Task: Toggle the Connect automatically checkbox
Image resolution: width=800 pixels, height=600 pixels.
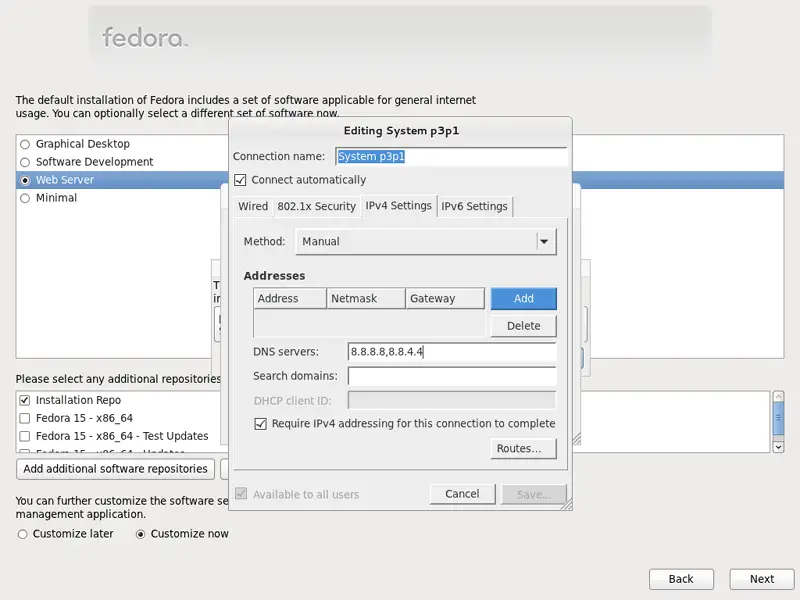Action: (x=240, y=180)
